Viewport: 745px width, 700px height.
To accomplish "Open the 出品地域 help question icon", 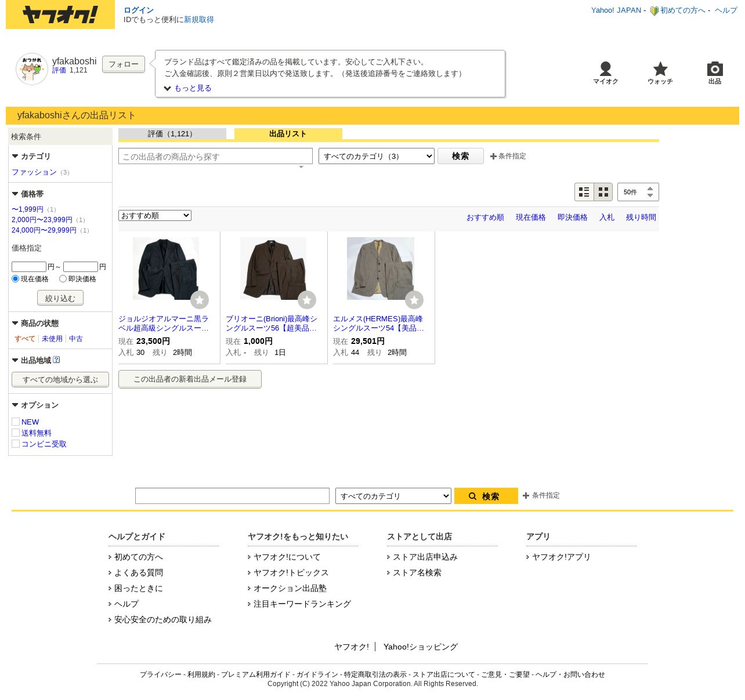I will click(56, 360).
